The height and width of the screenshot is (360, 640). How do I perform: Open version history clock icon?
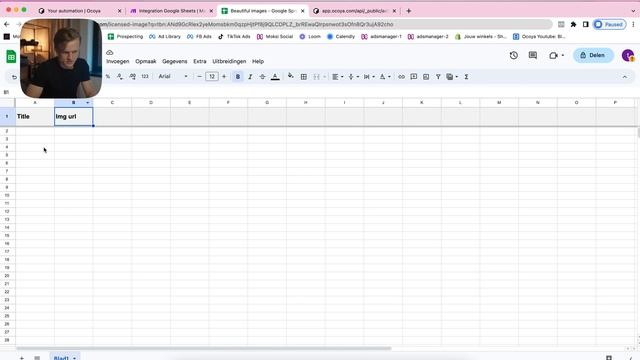point(513,55)
